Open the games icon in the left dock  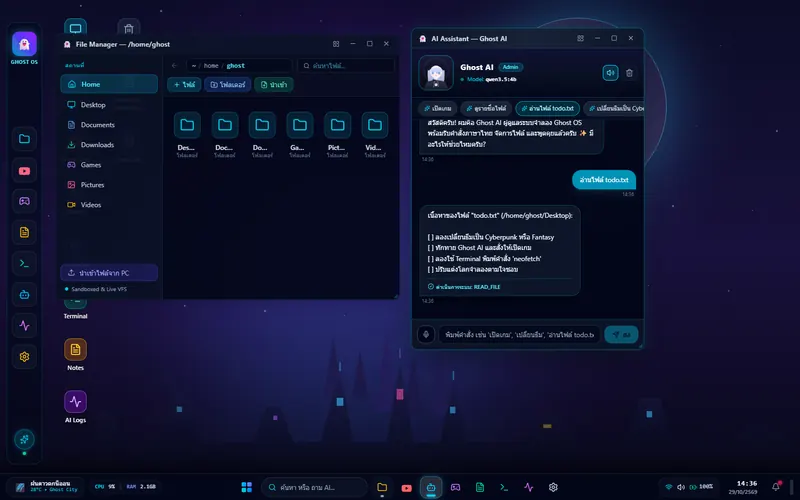[x=24, y=201]
